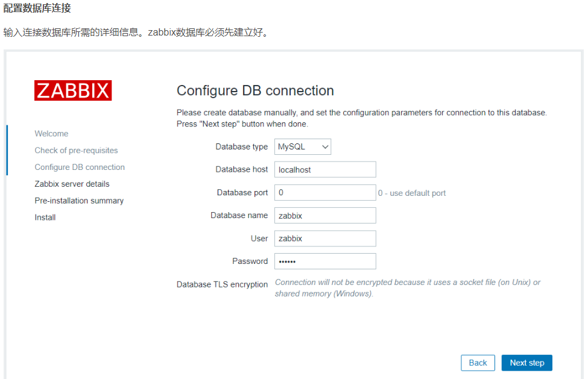
Task: Click the Database name label
Action: [239, 215]
